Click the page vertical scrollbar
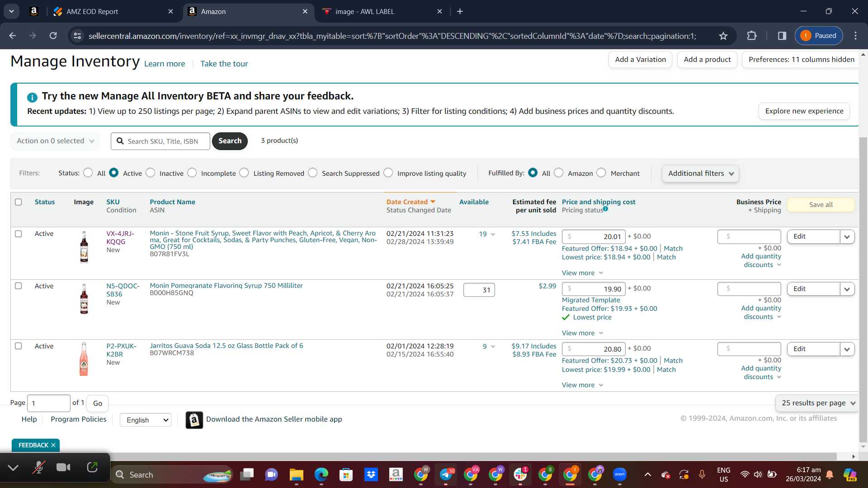Viewport: 868px width, 488px height. coord(863,289)
